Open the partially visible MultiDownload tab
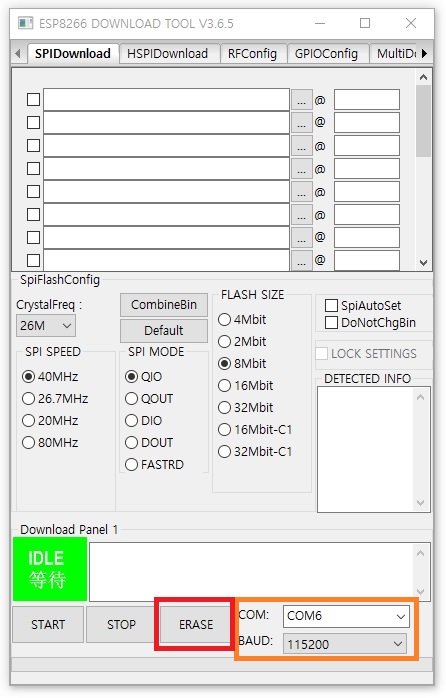Viewport: 446px width, 698px height. [x=395, y=54]
